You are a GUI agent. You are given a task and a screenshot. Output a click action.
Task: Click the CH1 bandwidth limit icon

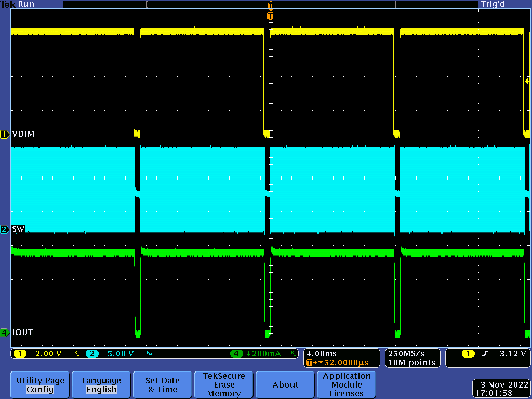click(77, 353)
